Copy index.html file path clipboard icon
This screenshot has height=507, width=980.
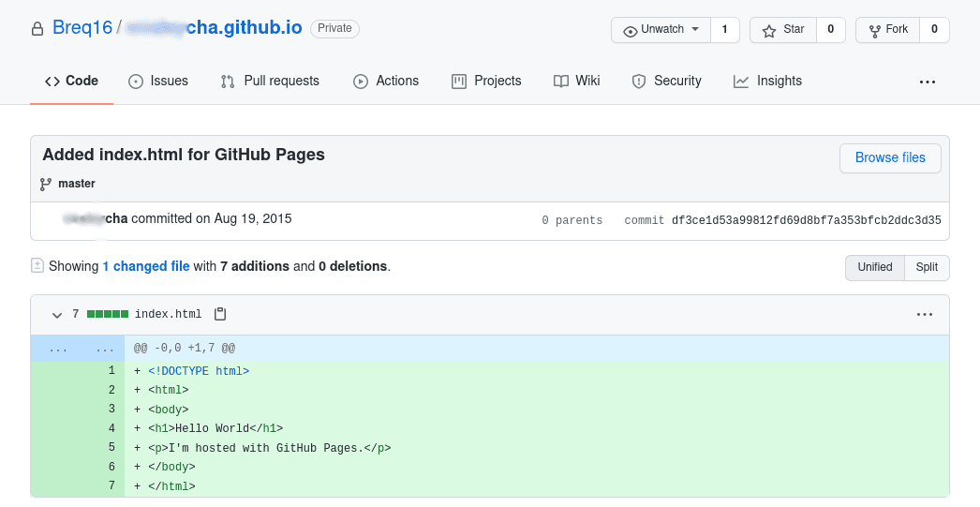coord(220,315)
